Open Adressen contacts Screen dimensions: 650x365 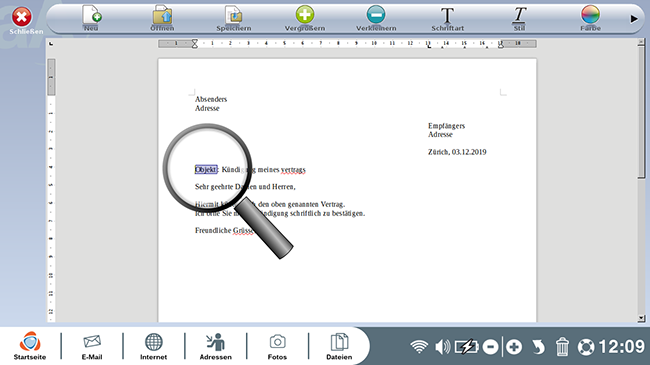click(x=216, y=346)
